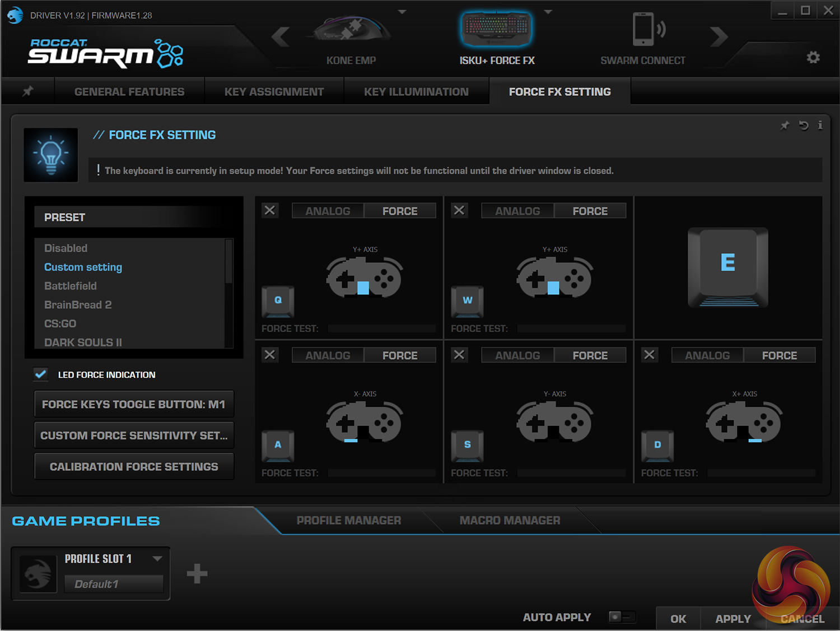Click the A key icon
Image resolution: width=840 pixels, height=631 pixels.
278,446
